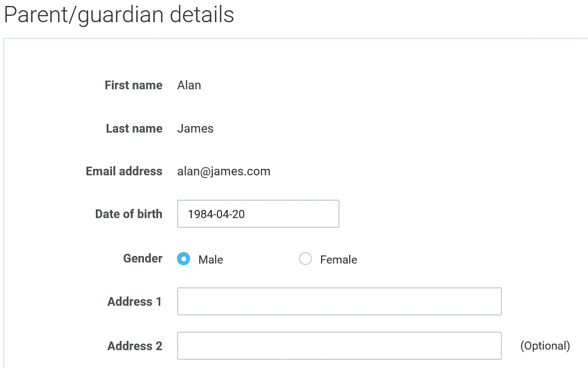Image resolution: width=588 pixels, height=368 pixels.
Task: Click inside the Address 2 text box
Action: coord(339,346)
